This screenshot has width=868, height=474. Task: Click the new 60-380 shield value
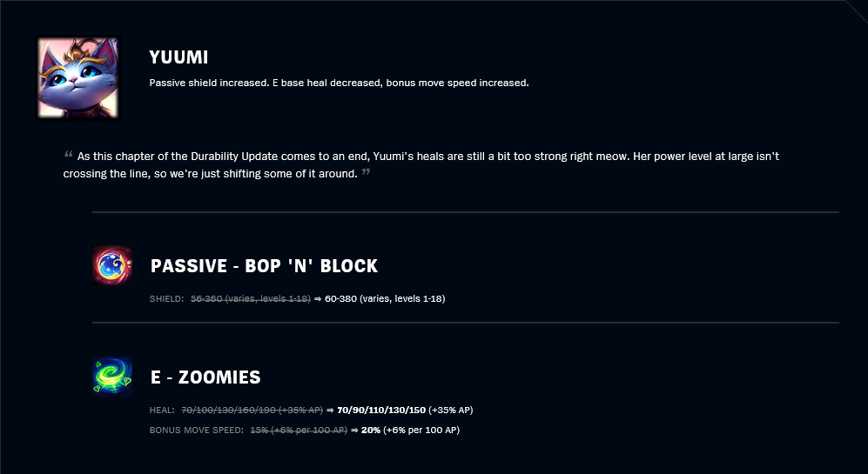[x=385, y=298]
